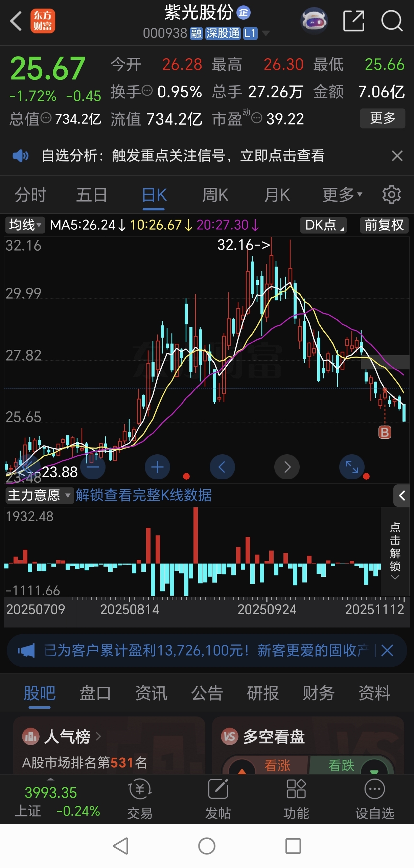This screenshot has width=414, height=868.
Task: Tap the 市盈 info icon
Action: 257,118
